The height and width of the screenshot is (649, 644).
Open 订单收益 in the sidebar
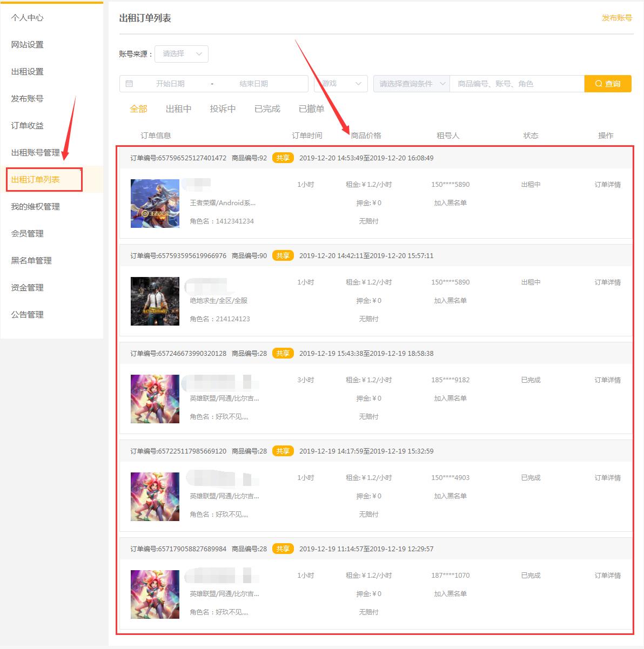tap(28, 125)
